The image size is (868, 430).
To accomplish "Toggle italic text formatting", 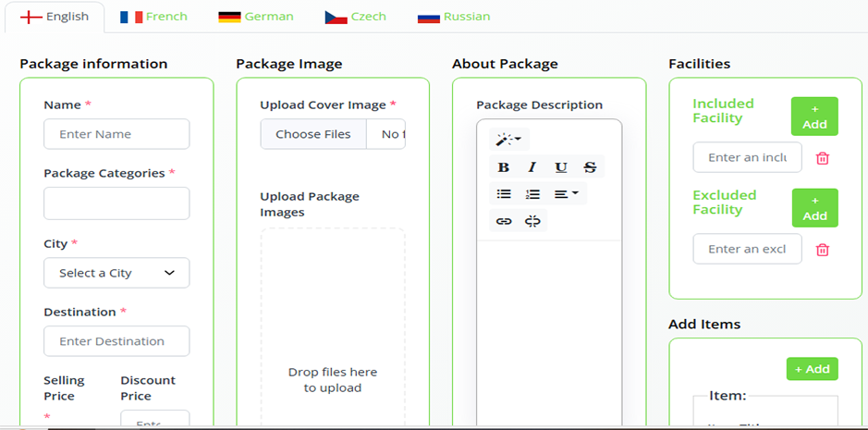I will point(532,167).
